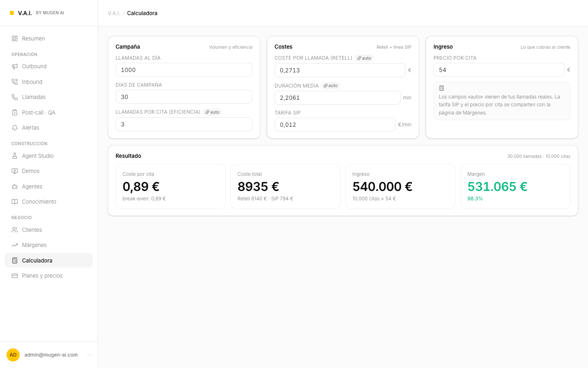Image resolution: width=588 pixels, height=368 pixels.
Task: Open the account options ellipsis menu
Action: point(89,355)
